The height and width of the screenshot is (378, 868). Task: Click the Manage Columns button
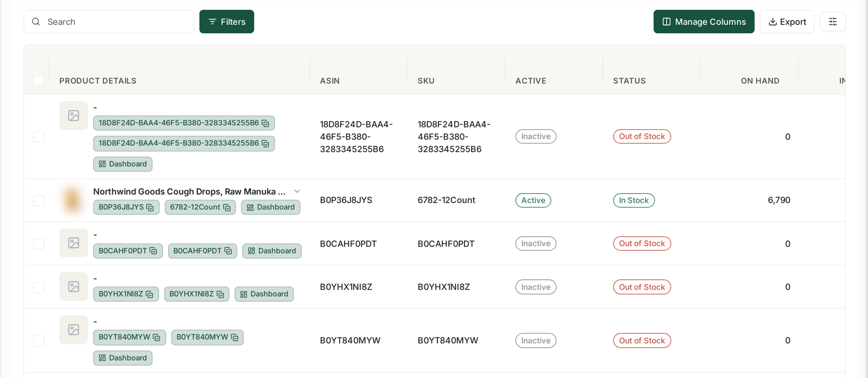coord(704,22)
